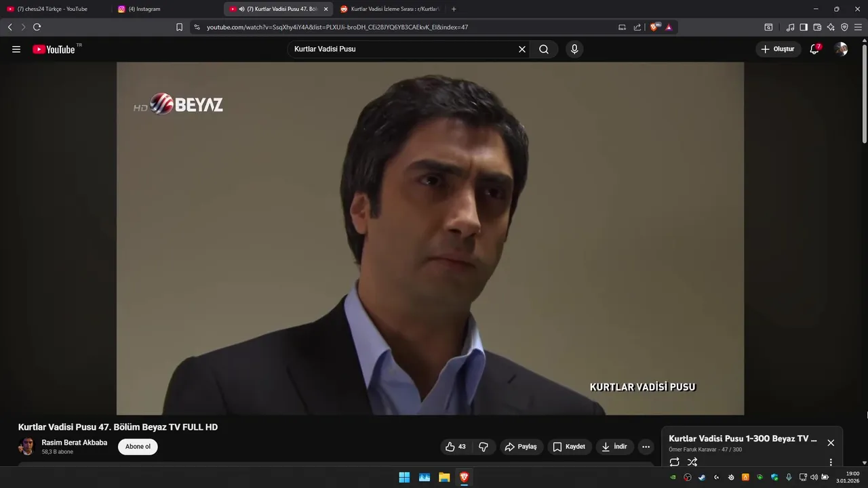Open the tab search button
The height and width of the screenshot is (488, 868).
[x=768, y=27]
